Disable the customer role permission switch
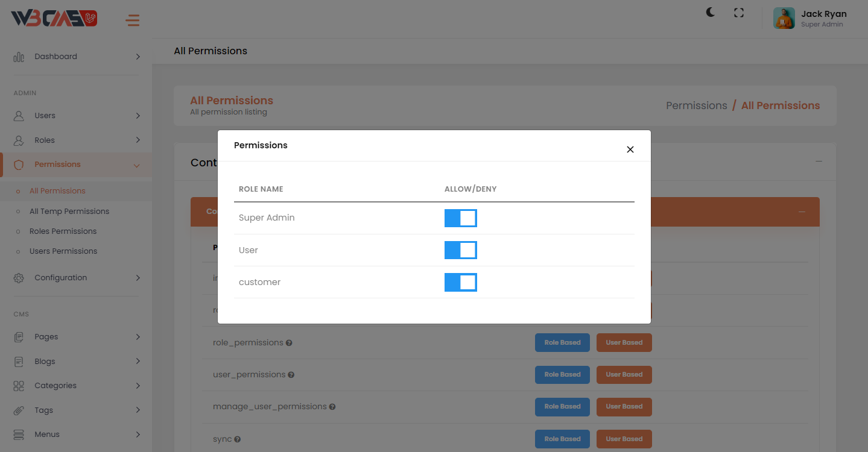The image size is (868, 452). click(460, 282)
